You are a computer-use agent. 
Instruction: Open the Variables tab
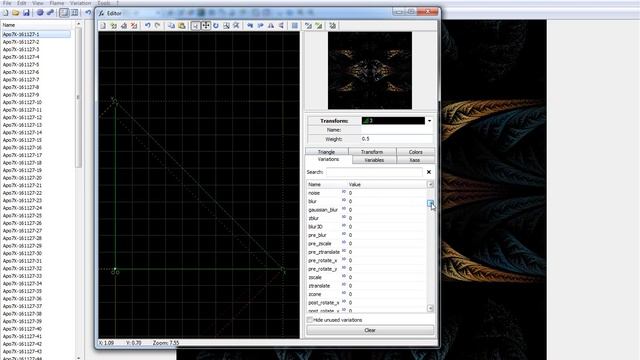(374, 160)
